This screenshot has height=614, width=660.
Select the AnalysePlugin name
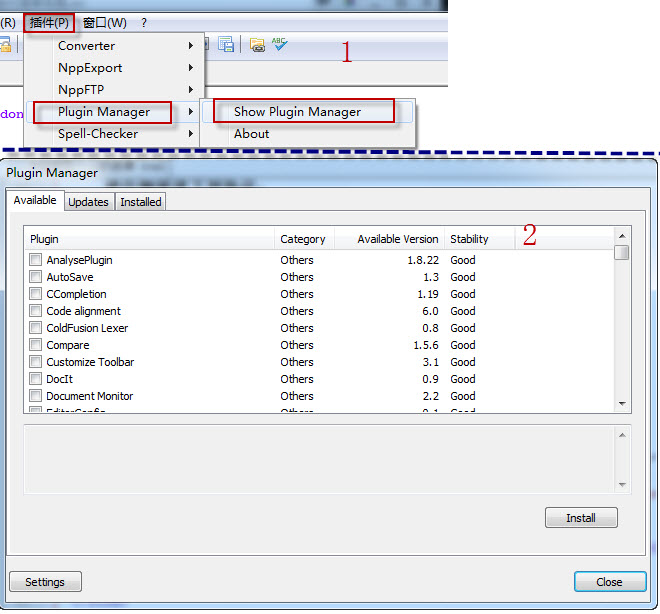click(x=79, y=260)
